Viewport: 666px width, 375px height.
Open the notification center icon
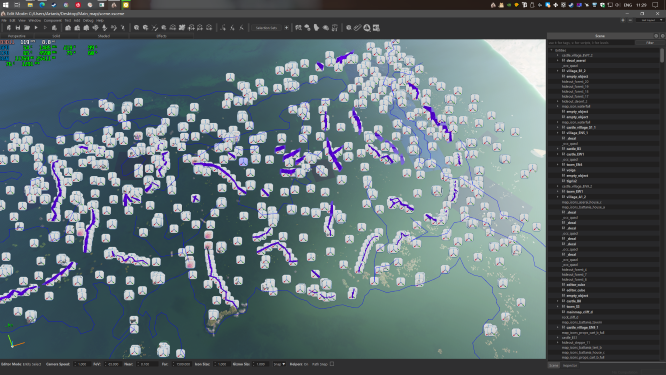(x=655, y=5)
